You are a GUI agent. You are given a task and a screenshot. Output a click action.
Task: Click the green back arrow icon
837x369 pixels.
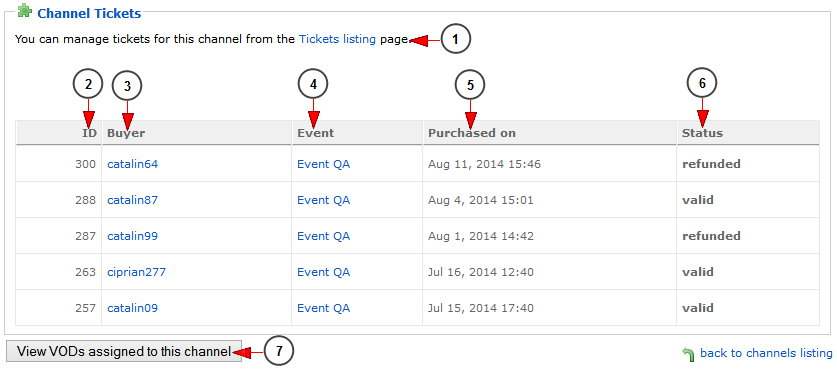click(689, 354)
